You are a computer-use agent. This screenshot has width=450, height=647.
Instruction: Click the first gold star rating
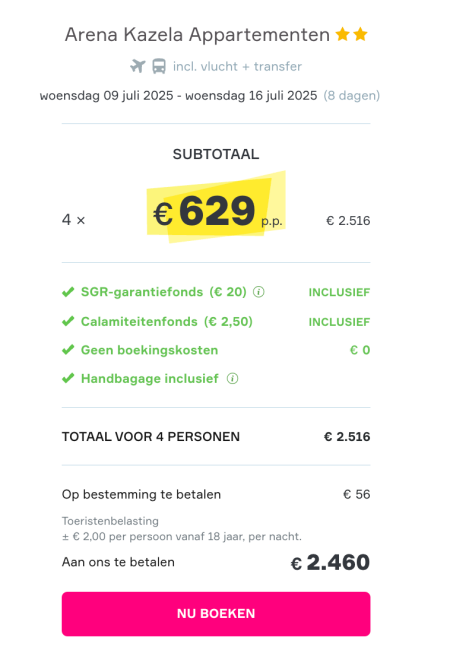(x=343, y=34)
